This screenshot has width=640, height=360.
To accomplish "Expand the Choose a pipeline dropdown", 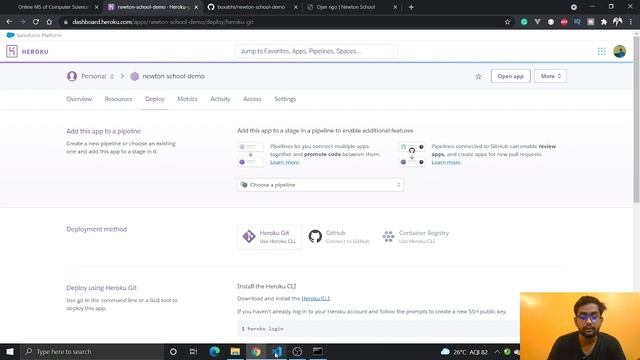I will coord(320,185).
